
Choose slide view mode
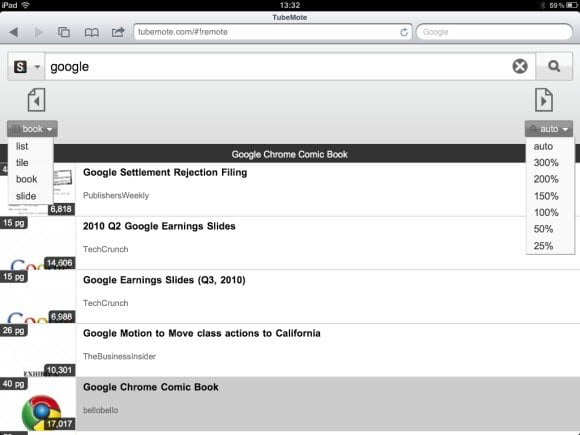[26, 196]
